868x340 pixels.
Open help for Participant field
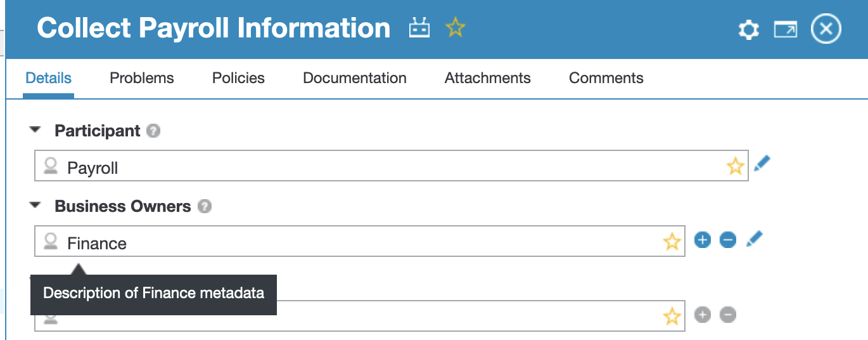(153, 131)
